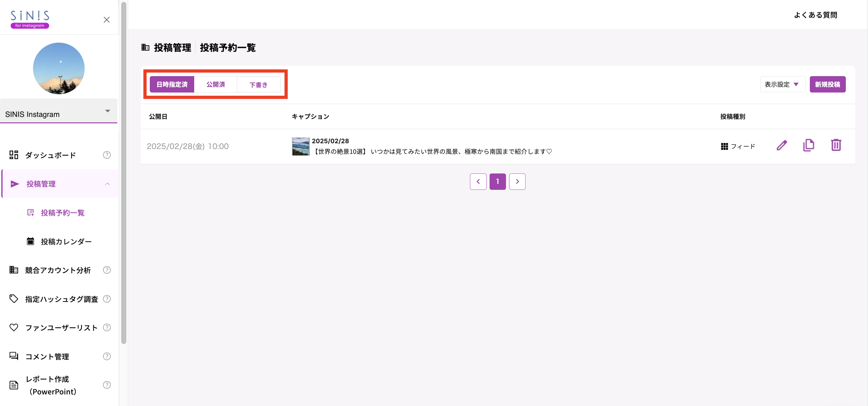Delete the scheduled post with the trash icon

coord(836,146)
